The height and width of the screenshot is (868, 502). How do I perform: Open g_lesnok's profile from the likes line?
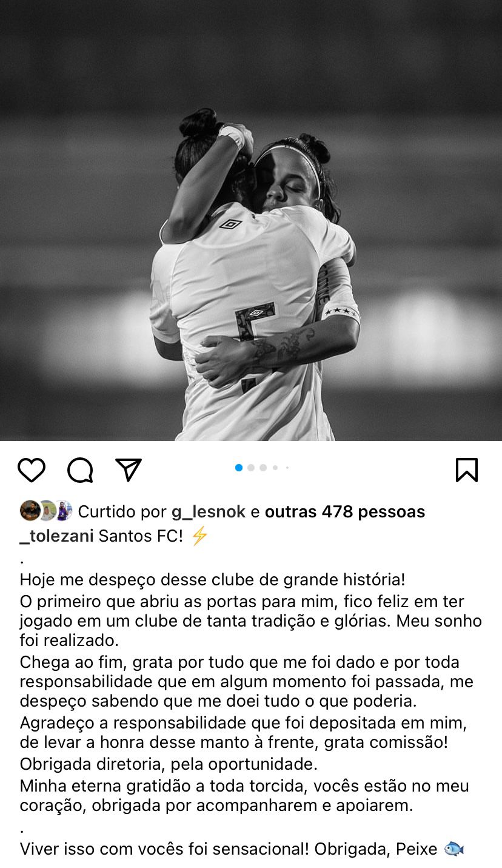[x=209, y=512]
